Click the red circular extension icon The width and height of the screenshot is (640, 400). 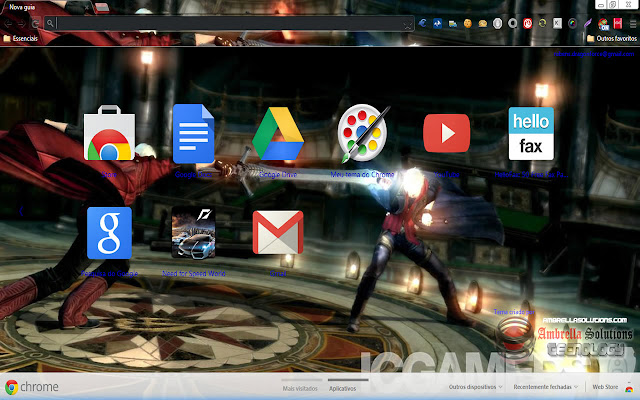527,24
